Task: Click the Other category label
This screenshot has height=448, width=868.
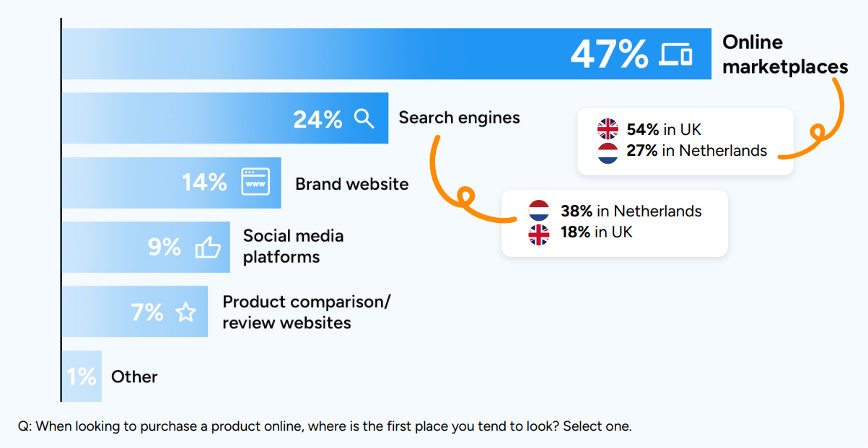Action: 134,377
